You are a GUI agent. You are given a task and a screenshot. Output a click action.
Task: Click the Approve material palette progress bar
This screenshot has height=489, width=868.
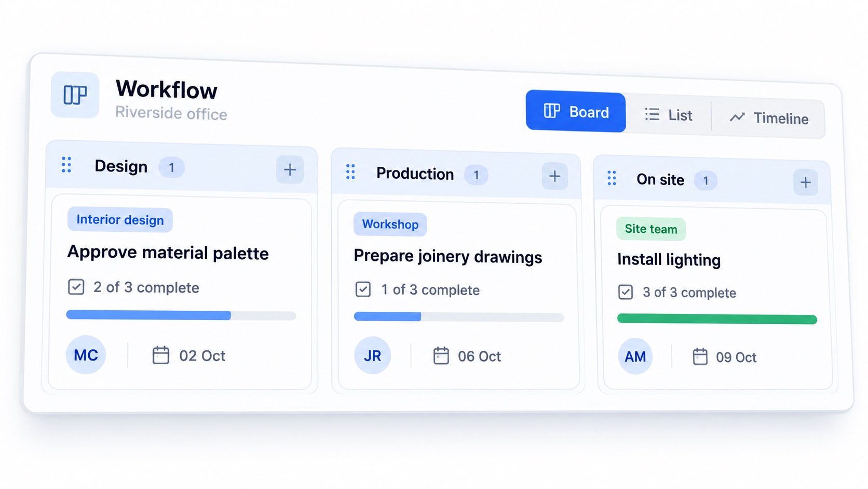(181, 315)
